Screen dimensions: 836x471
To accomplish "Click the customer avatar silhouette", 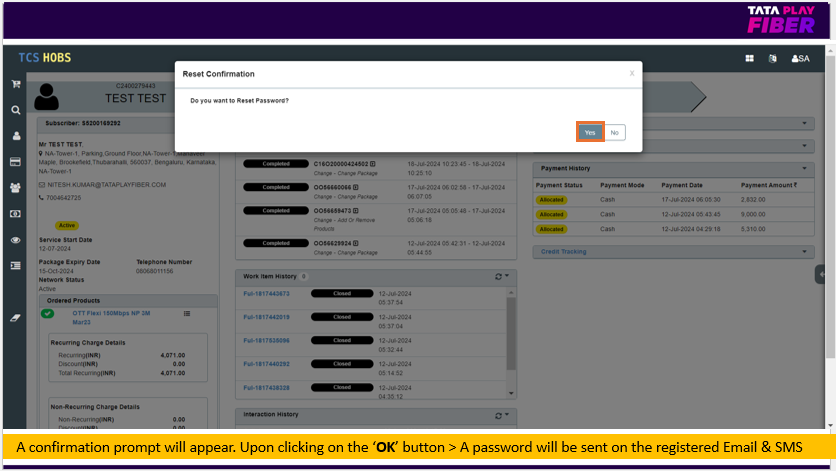I will pyautogui.click(x=46, y=97).
